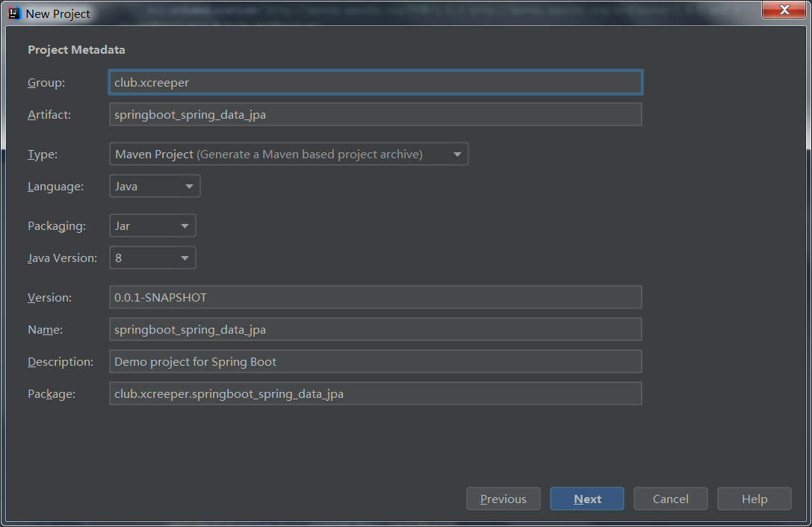Screen dimensions: 812x527
Task: Open Help for the dialog
Action: pos(754,499)
